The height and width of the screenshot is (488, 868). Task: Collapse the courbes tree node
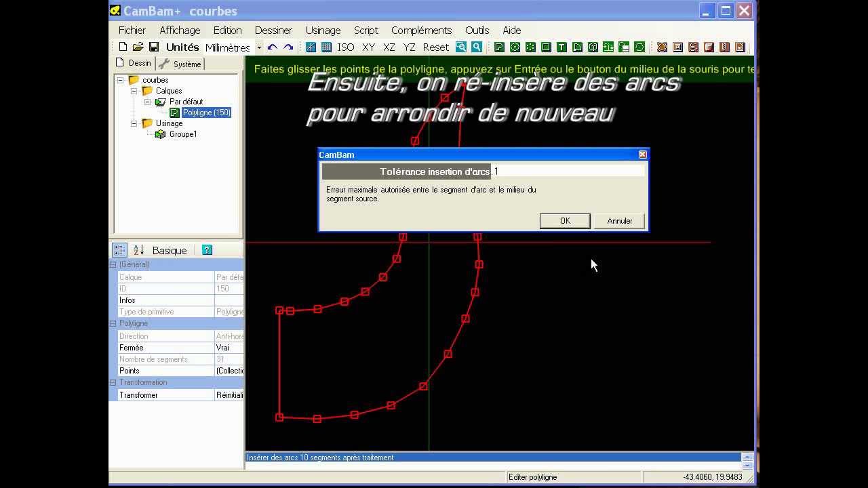120,80
